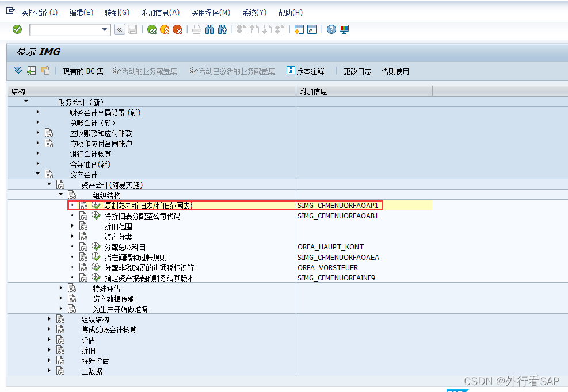The height and width of the screenshot is (392, 568).
Task: Expand the 主数据 tree branch
Action: (x=49, y=372)
